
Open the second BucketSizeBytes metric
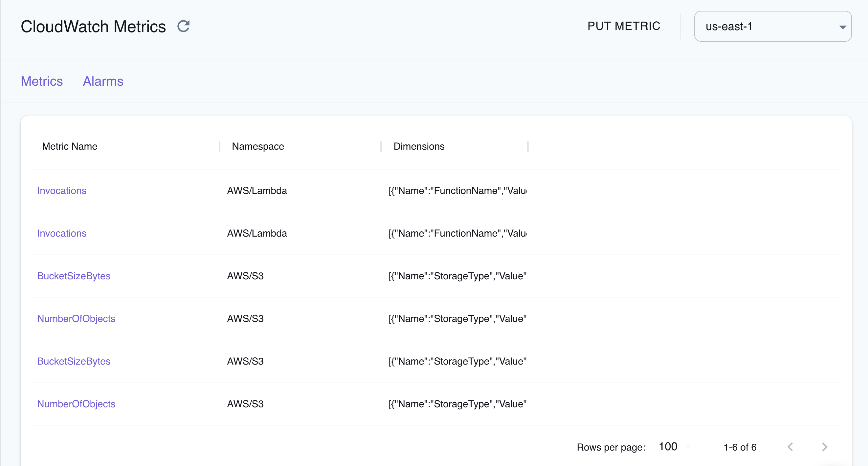click(x=74, y=361)
